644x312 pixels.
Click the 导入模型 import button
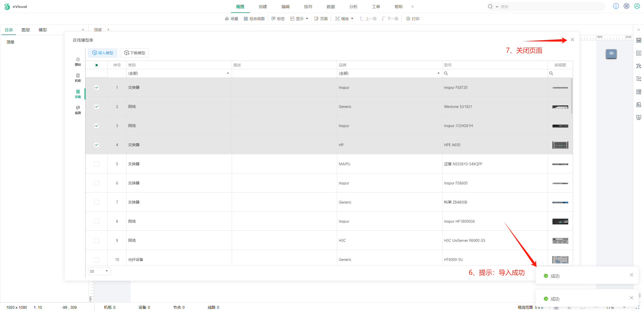103,53
